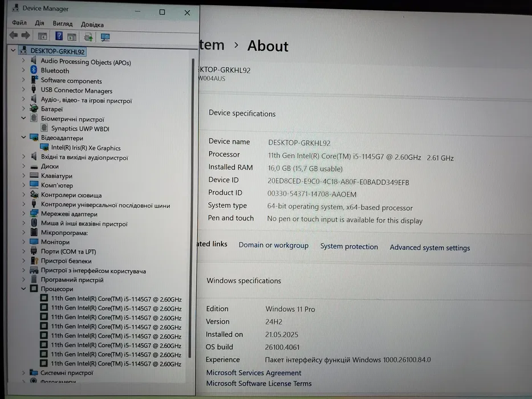Expand Audio Processing Objects (APOs)

pos(23,60)
